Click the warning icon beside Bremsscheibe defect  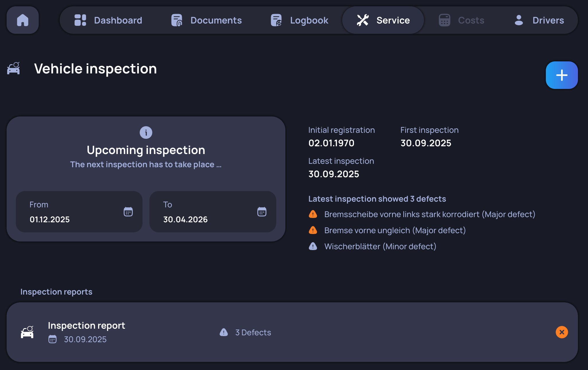pos(313,214)
